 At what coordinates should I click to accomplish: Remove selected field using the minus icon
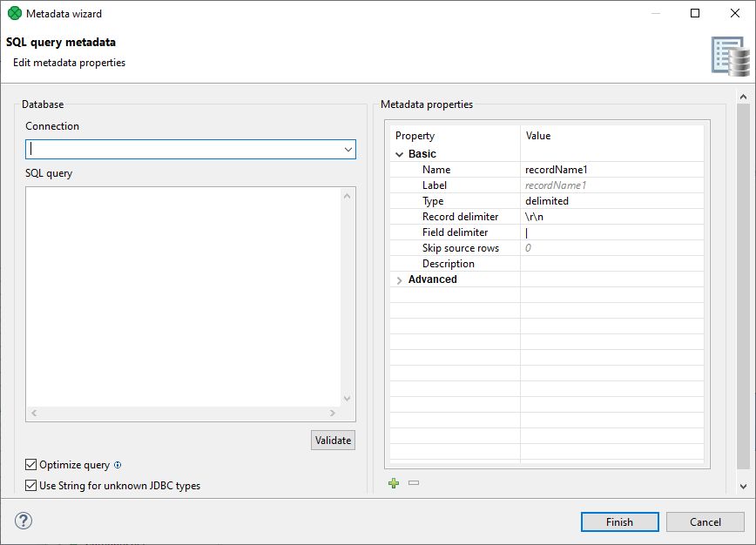point(413,482)
